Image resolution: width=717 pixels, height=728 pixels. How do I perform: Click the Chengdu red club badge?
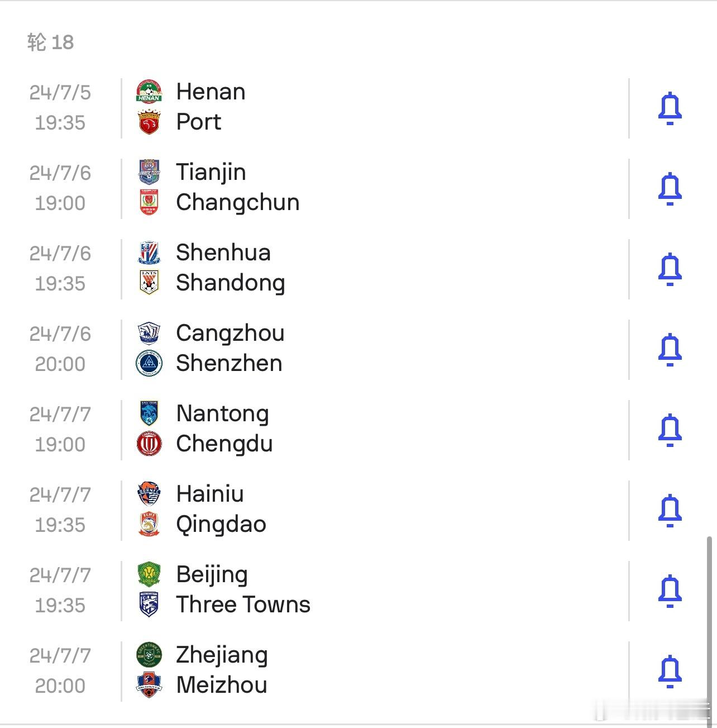[149, 444]
